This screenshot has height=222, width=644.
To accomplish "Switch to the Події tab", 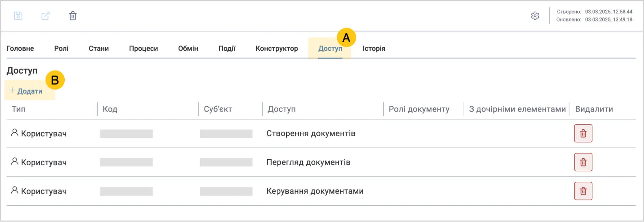I will pos(227,49).
